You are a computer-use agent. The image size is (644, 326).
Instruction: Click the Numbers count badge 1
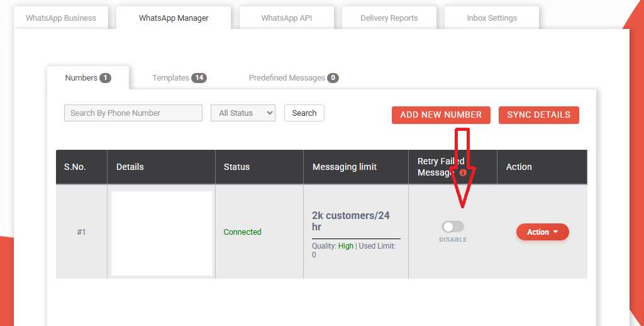pos(105,77)
